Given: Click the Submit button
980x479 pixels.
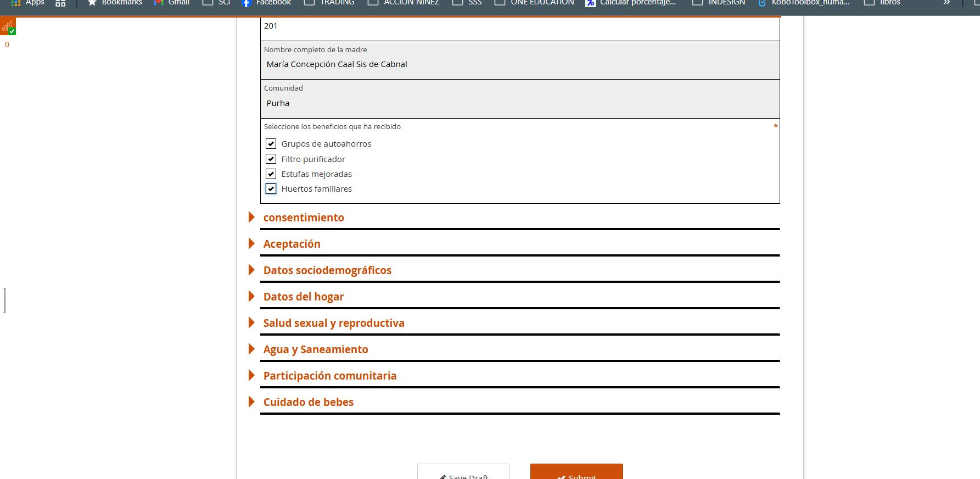Looking at the screenshot, I should tap(576, 474).
